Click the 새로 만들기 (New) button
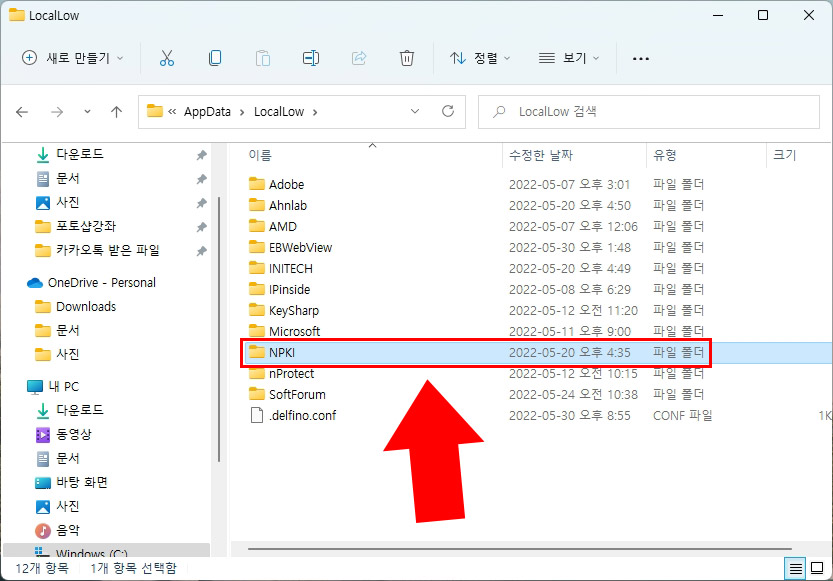Image resolution: width=833 pixels, height=581 pixels. click(x=70, y=58)
